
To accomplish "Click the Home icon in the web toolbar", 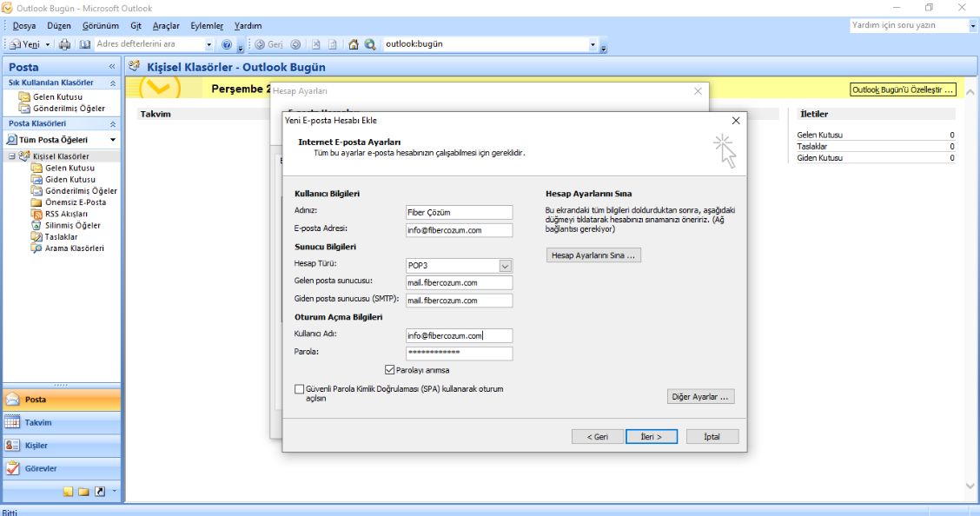I will (x=354, y=44).
